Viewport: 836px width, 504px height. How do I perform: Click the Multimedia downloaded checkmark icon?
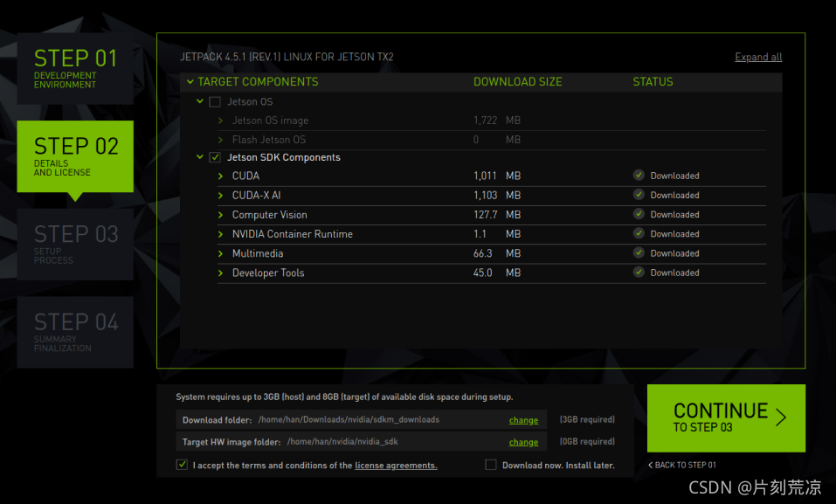[x=639, y=252]
